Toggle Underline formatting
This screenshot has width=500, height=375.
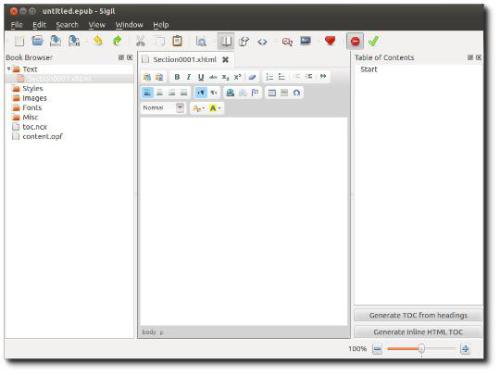pos(201,77)
